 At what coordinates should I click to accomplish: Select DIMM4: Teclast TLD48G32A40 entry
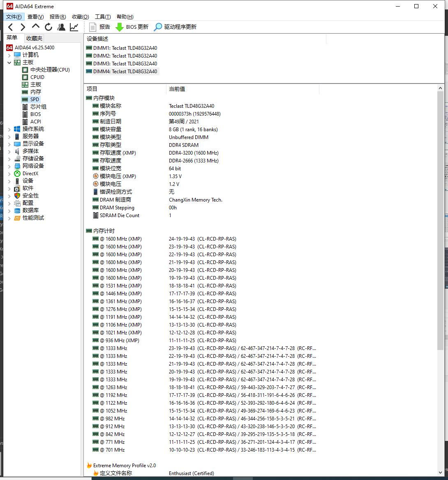pyautogui.click(x=122, y=71)
